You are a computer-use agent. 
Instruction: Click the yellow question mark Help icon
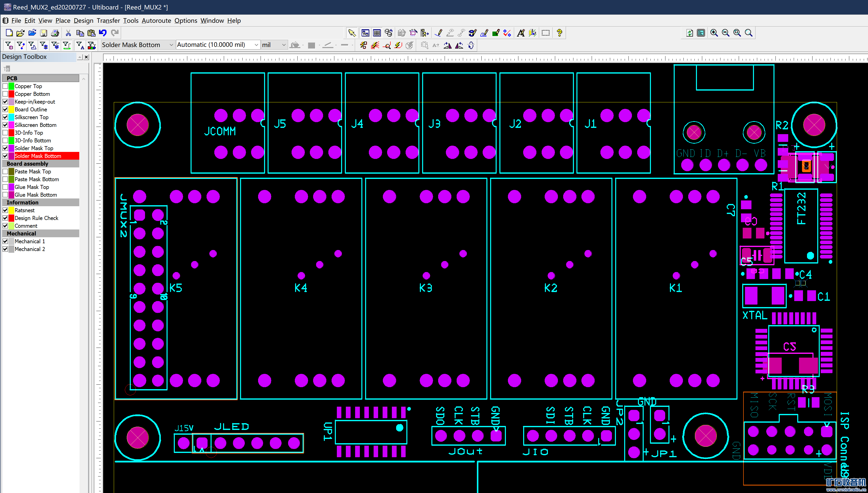559,33
